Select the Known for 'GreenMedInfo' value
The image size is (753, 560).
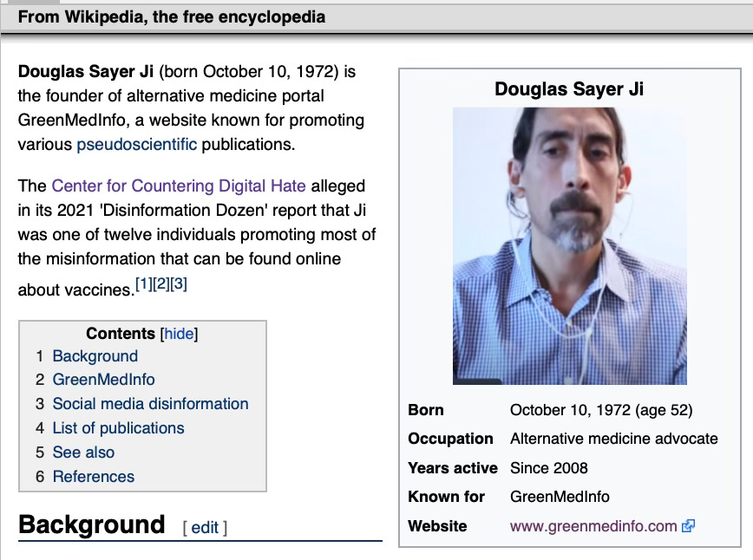pyautogui.click(x=560, y=497)
